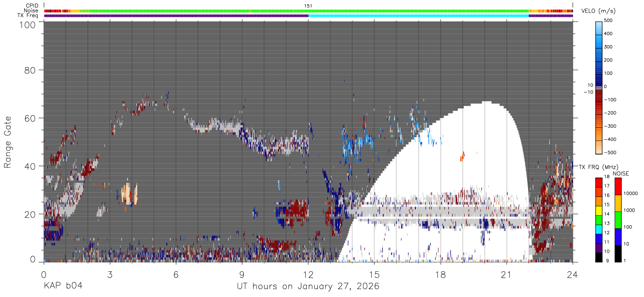644x297 pixels.
Task: Click the orange echo patch near hour 4
Action: tap(129, 194)
